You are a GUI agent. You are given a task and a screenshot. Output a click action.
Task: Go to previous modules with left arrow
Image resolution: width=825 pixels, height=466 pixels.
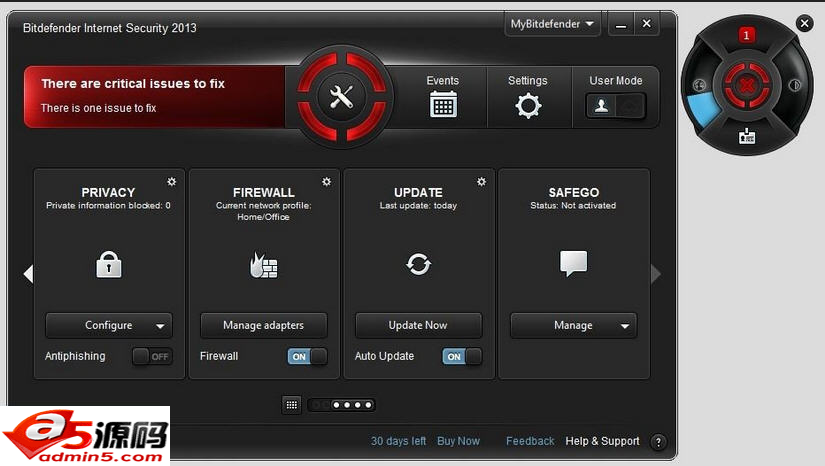pos(28,273)
